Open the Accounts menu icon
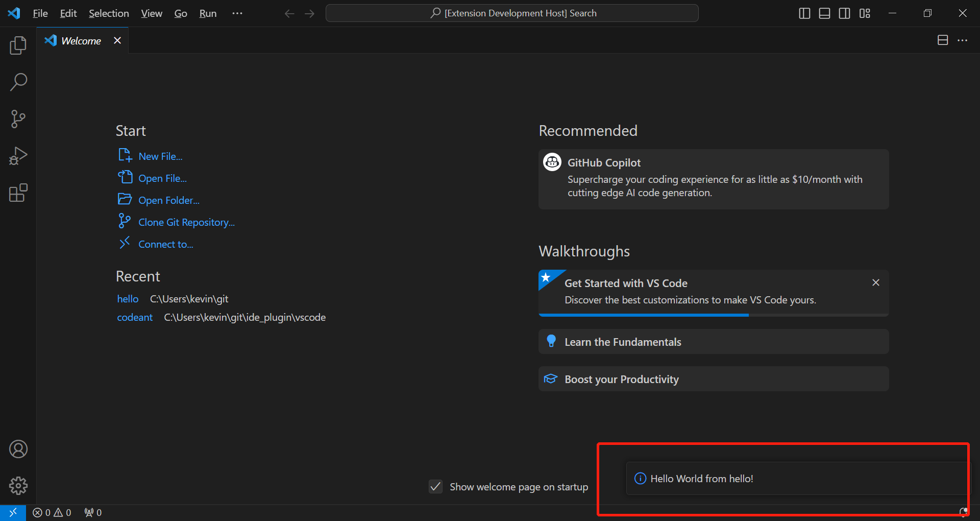Image resolution: width=980 pixels, height=521 pixels. (x=18, y=449)
